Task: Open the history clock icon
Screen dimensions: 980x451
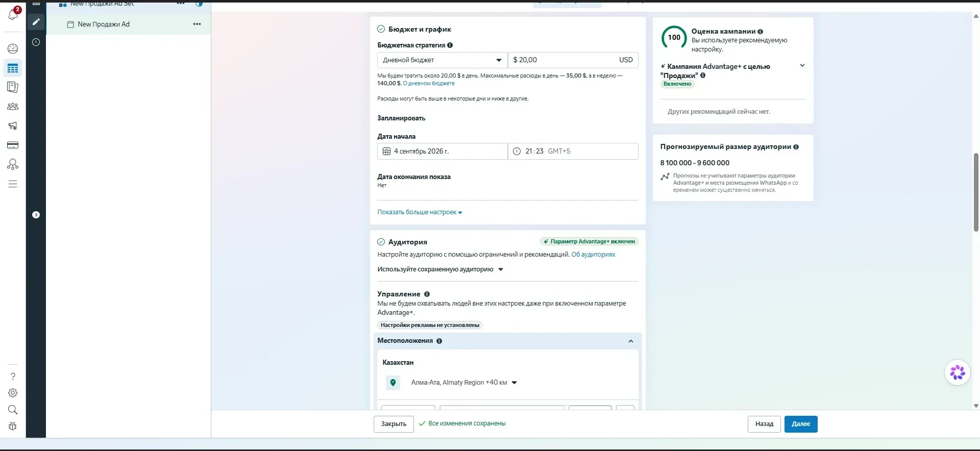Action: pyautogui.click(x=36, y=42)
